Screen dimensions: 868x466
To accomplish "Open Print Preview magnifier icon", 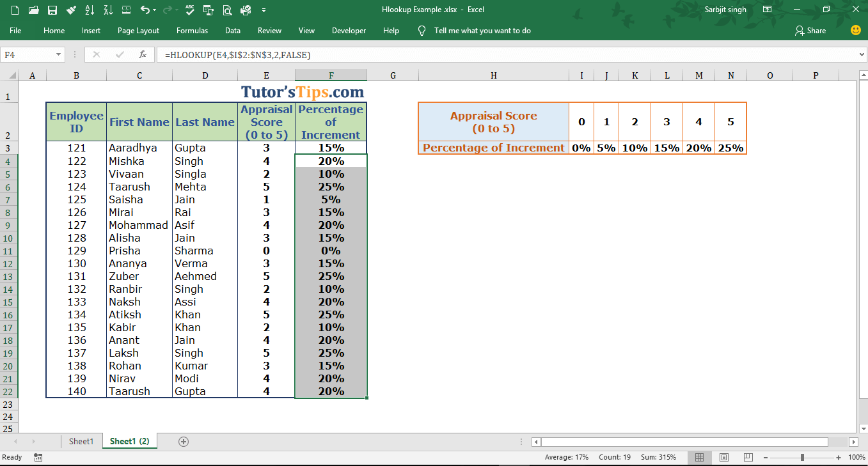I will 227,10.
